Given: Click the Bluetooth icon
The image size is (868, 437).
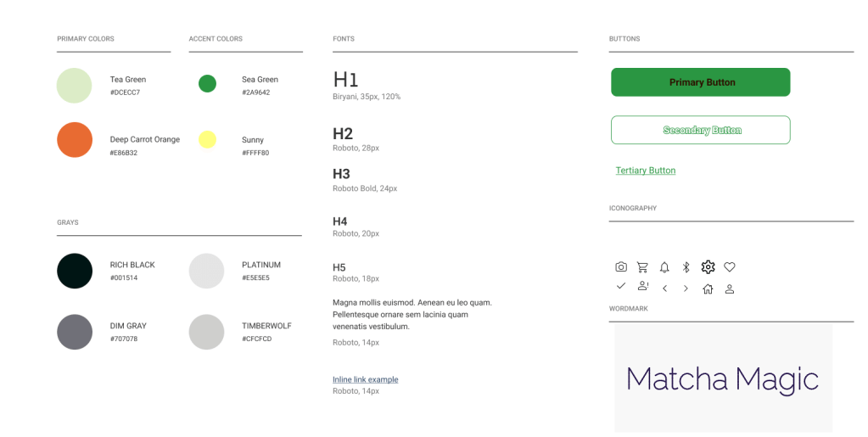Looking at the screenshot, I should [x=686, y=267].
